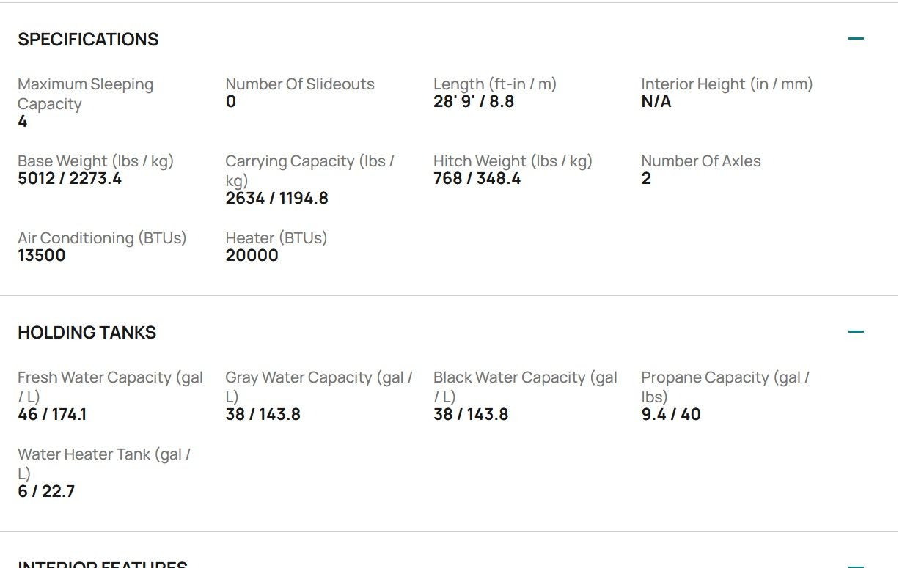Image resolution: width=924 pixels, height=568 pixels.
Task: Click the carrying capacity value 2634 / 1194.8
Action: (276, 199)
